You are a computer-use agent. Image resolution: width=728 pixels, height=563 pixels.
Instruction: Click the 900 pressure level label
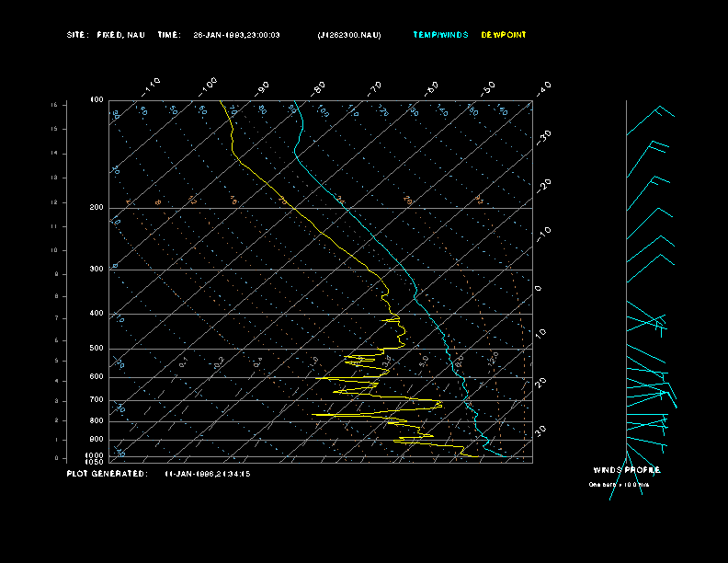point(97,439)
